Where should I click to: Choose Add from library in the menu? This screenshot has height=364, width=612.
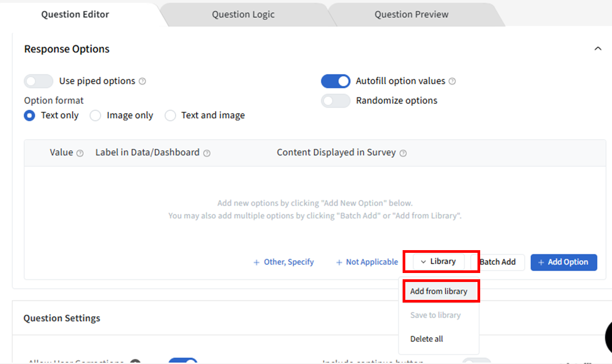(438, 291)
